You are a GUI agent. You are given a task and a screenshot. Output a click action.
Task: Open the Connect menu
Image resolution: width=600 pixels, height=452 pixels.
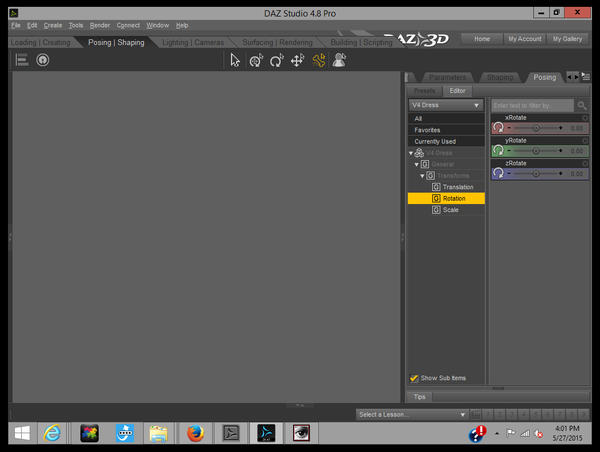(128, 25)
